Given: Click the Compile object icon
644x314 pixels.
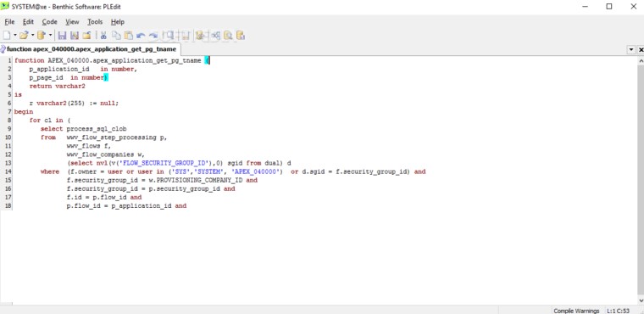Looking at the screenshot, I should (x=200, y=36).
